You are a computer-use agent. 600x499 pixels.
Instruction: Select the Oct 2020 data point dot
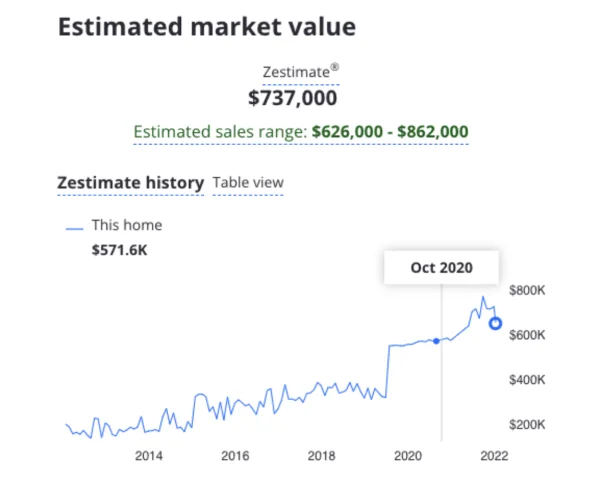(x=436, y=341)
